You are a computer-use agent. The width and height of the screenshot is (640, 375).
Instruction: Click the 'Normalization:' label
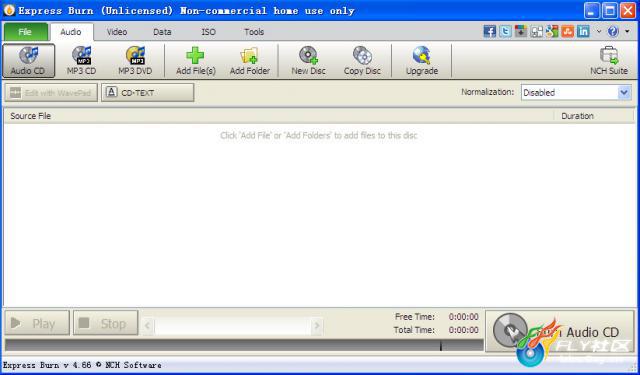(487, 92)
